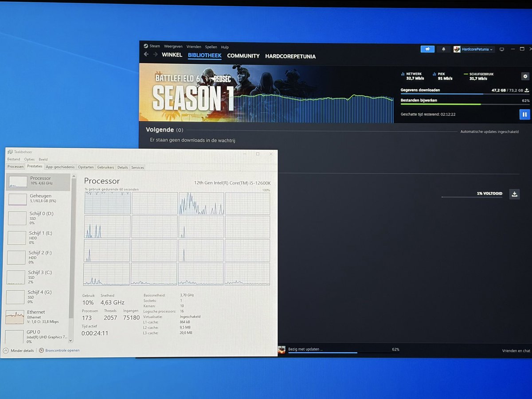Select Processor in the performance sidebar
This screenshot has width=532, height=399.
point(38,182)
